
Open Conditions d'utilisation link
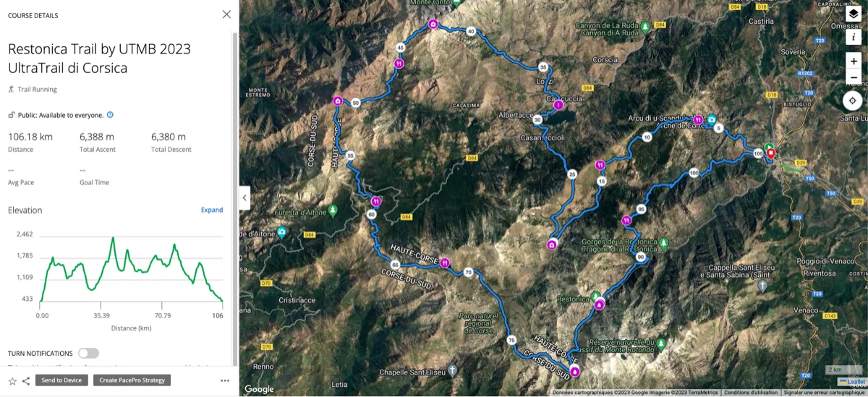(752, 393)
